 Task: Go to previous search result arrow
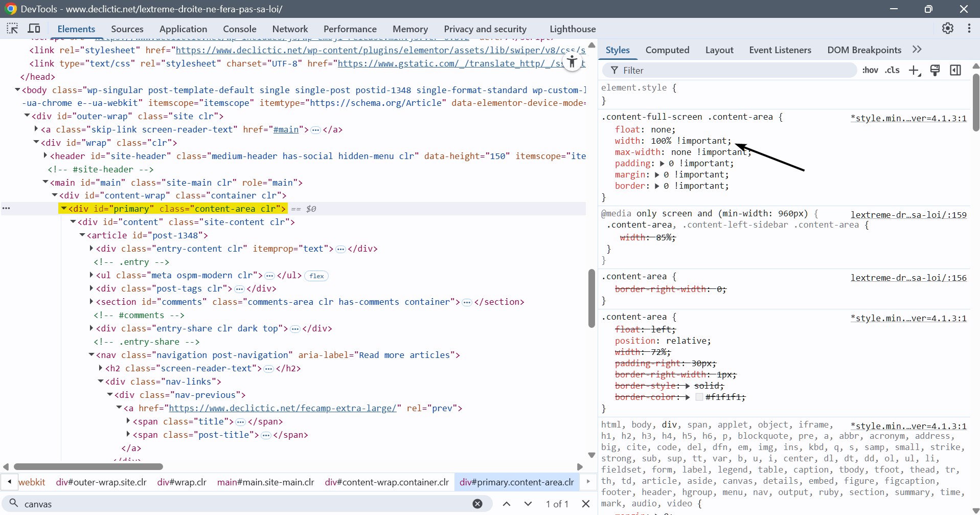507,504
